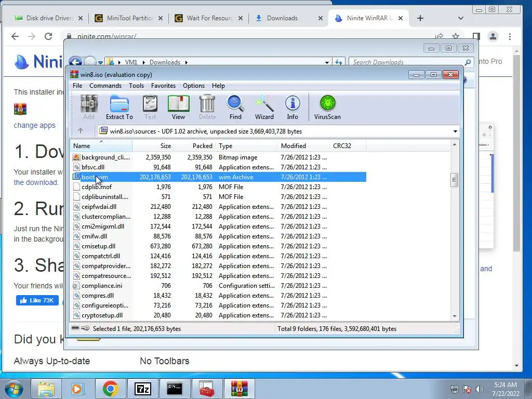Click the WinRAR list scrollbar thumb

point(454,180)
